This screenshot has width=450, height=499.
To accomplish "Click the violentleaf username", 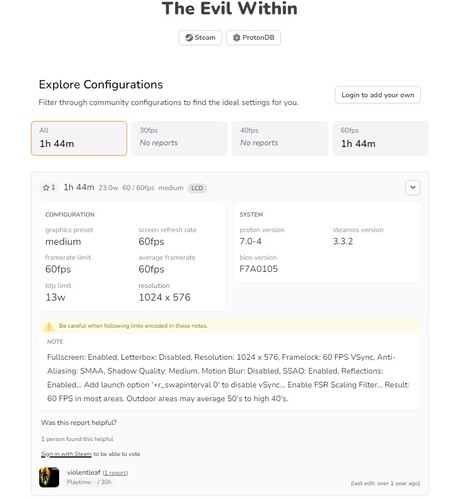I will 83,472.
